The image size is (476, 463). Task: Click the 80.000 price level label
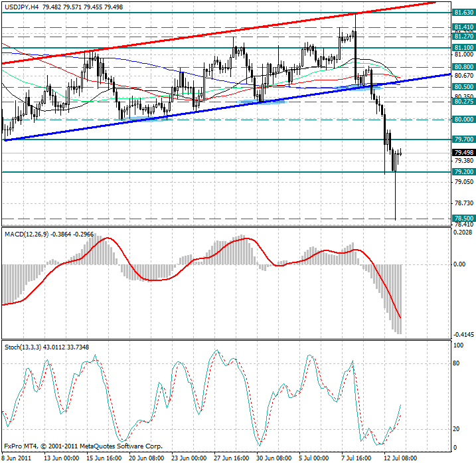coord(463,120)
